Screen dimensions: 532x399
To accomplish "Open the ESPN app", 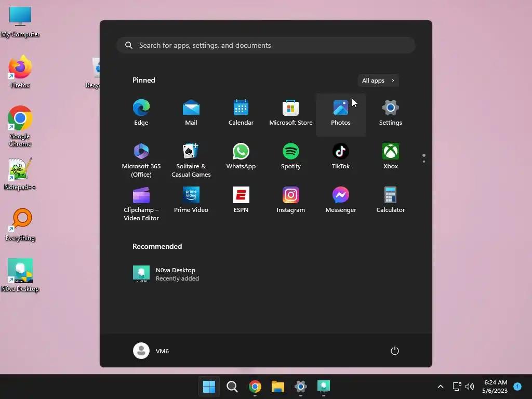I will click(241, 200).
